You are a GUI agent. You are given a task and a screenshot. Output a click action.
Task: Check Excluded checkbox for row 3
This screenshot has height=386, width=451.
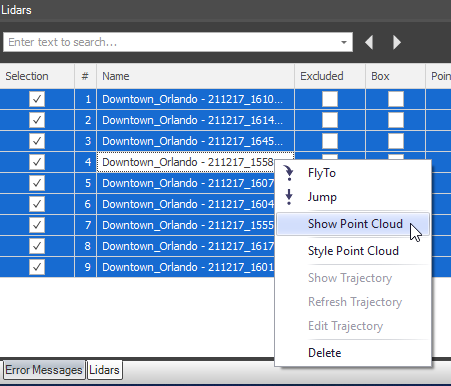(330, 141)
